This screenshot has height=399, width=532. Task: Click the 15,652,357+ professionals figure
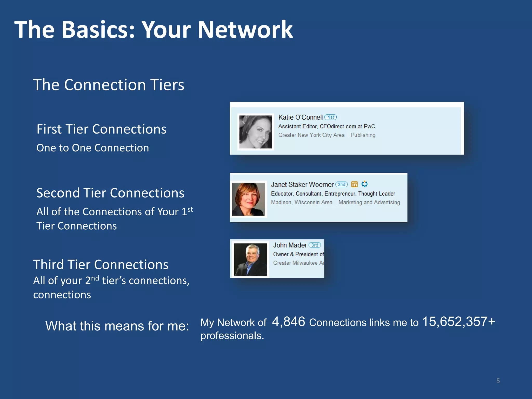click(458, 322)
